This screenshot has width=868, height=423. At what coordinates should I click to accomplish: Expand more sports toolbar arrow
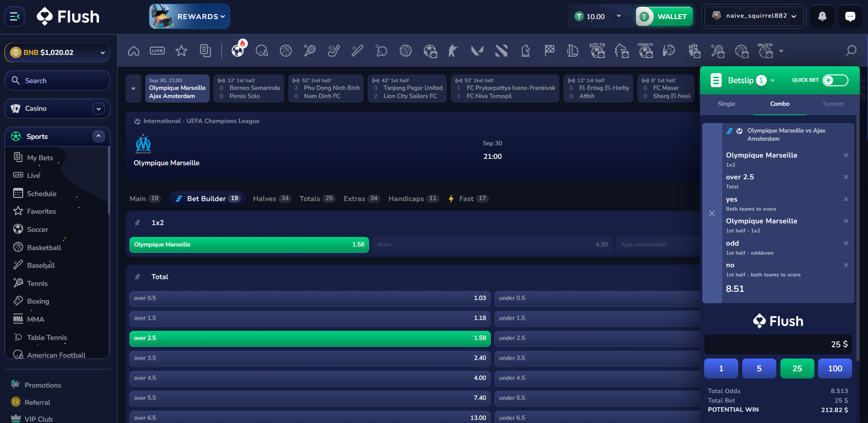click(x=781, y=51)
